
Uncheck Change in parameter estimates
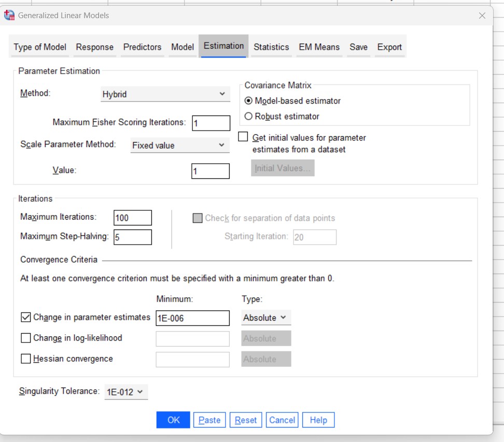coord(26,317)
